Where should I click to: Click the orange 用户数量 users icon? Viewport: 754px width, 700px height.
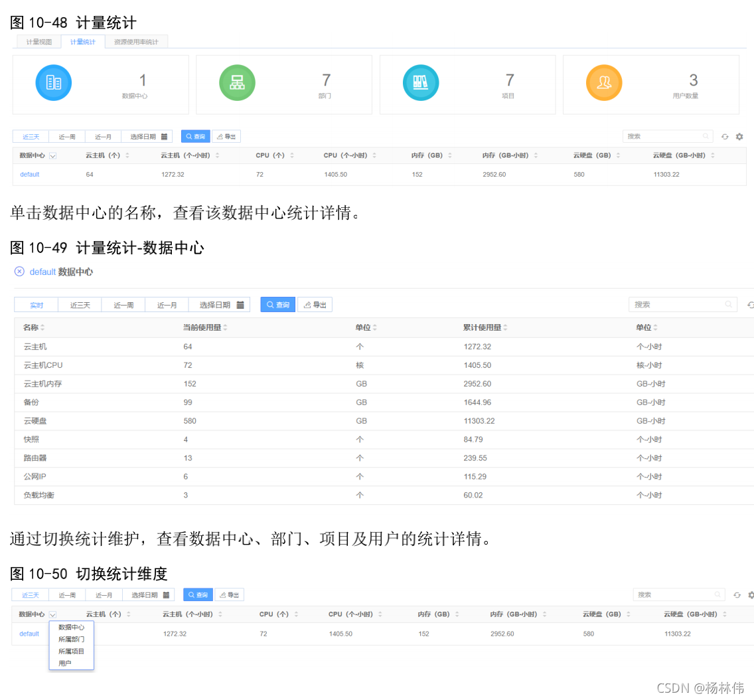click(x=604, y=82)
